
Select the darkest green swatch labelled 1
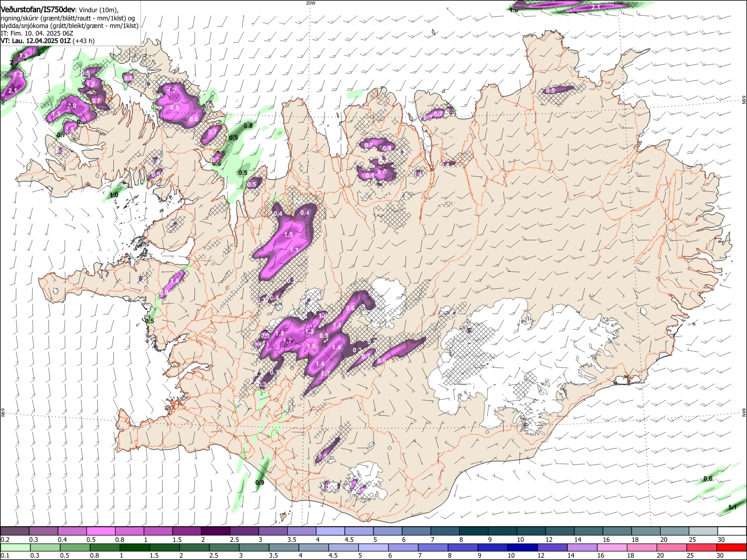pos(134,547)
